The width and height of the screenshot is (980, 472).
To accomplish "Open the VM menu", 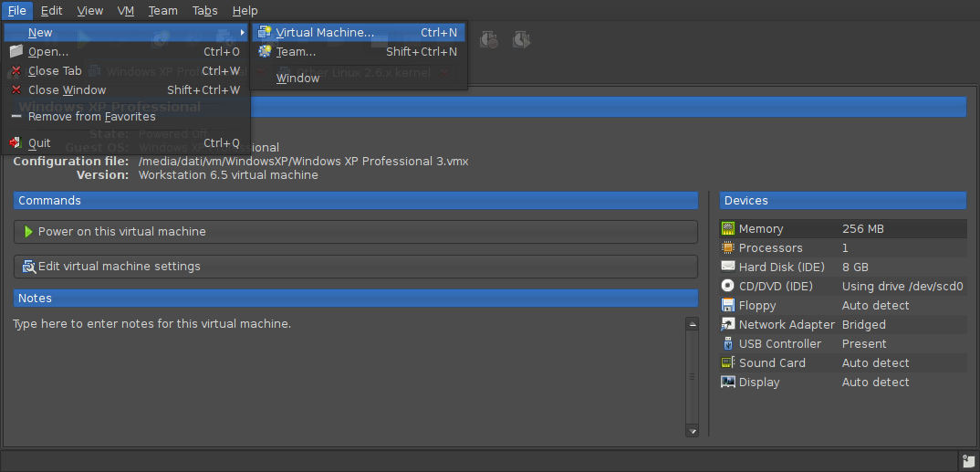I will pyautogui.click(x=126, y=11).
